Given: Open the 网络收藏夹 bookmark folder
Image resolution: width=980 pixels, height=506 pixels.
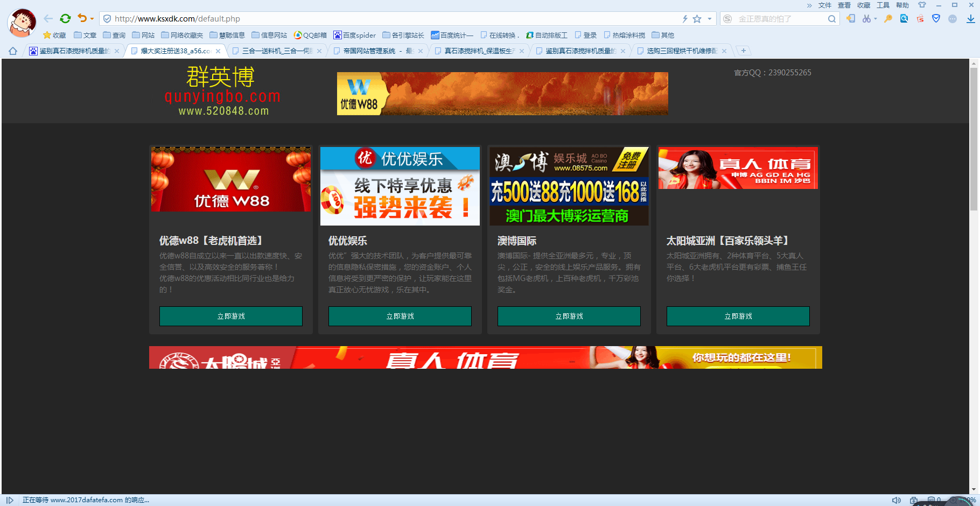Looking at the screenshot, I should pyautogui.click(x=182, y=35).
